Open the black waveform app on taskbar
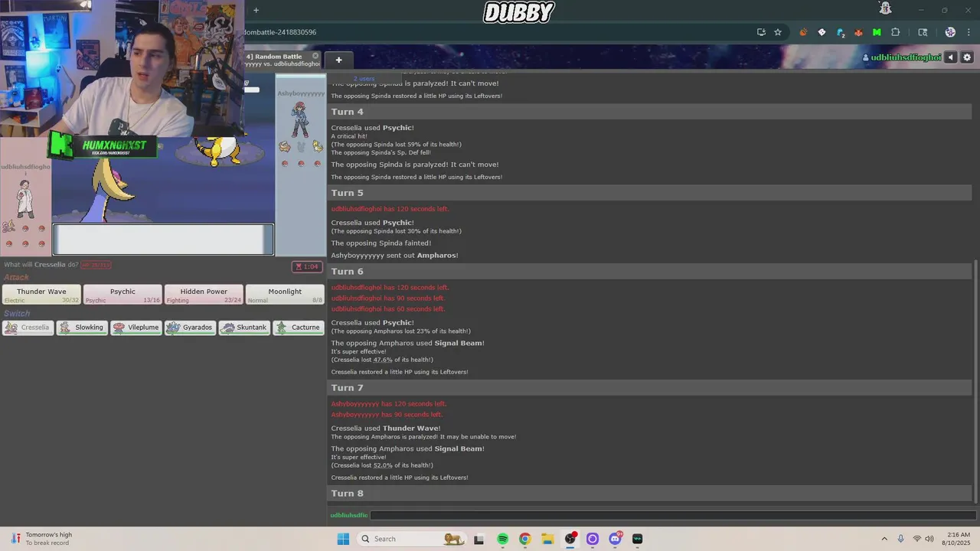This screenshot has width=980, height=551. [637, 539]
